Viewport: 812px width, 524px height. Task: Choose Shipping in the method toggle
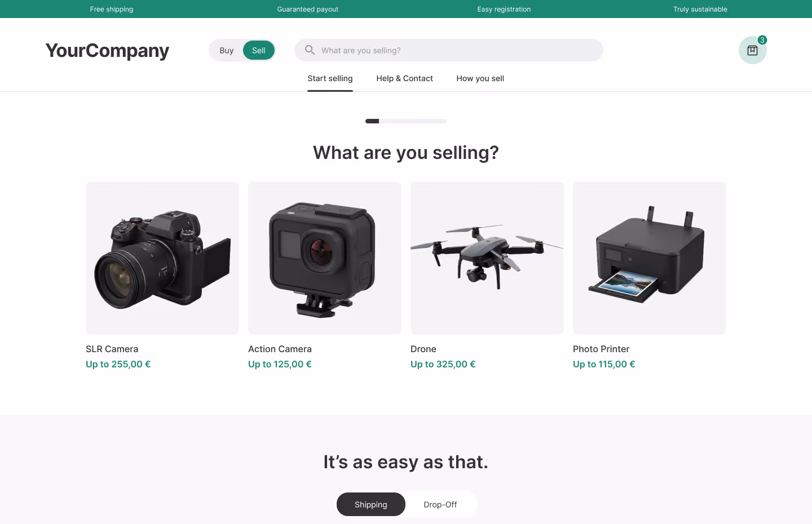pos(371,504)
